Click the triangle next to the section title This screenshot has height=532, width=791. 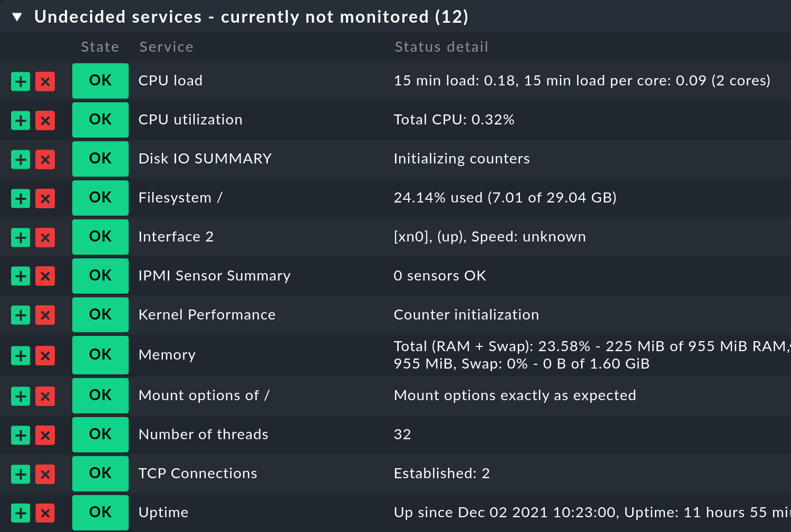click(17, 16)
